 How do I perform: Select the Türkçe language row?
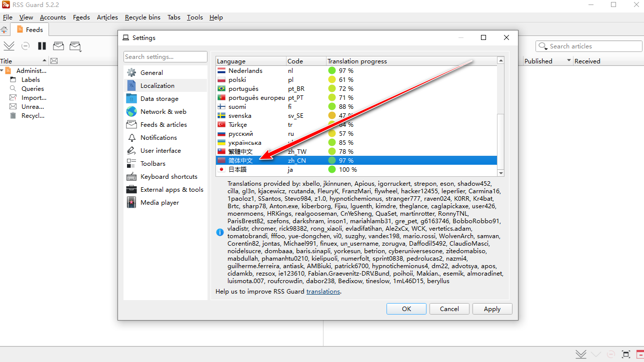coord(356,124)
